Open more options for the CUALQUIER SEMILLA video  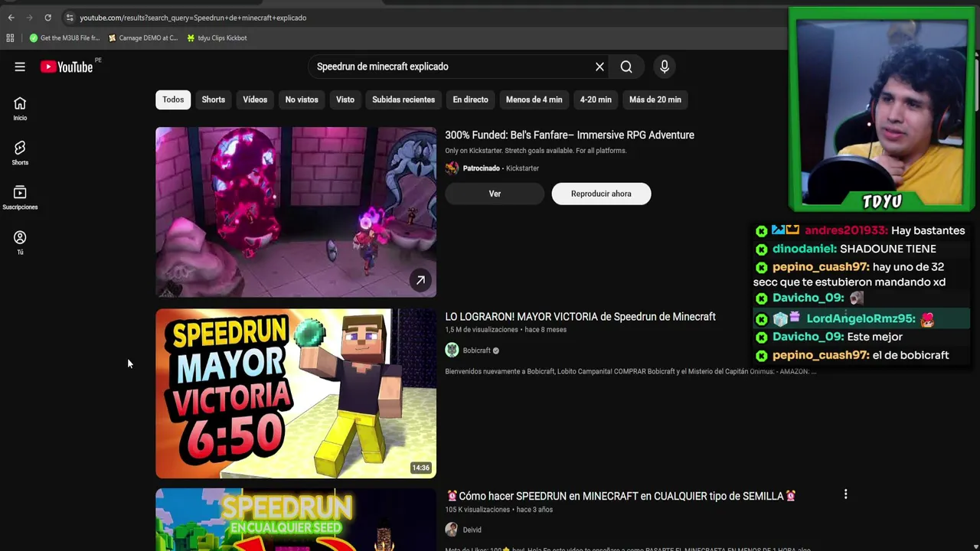tap(845, 495)
